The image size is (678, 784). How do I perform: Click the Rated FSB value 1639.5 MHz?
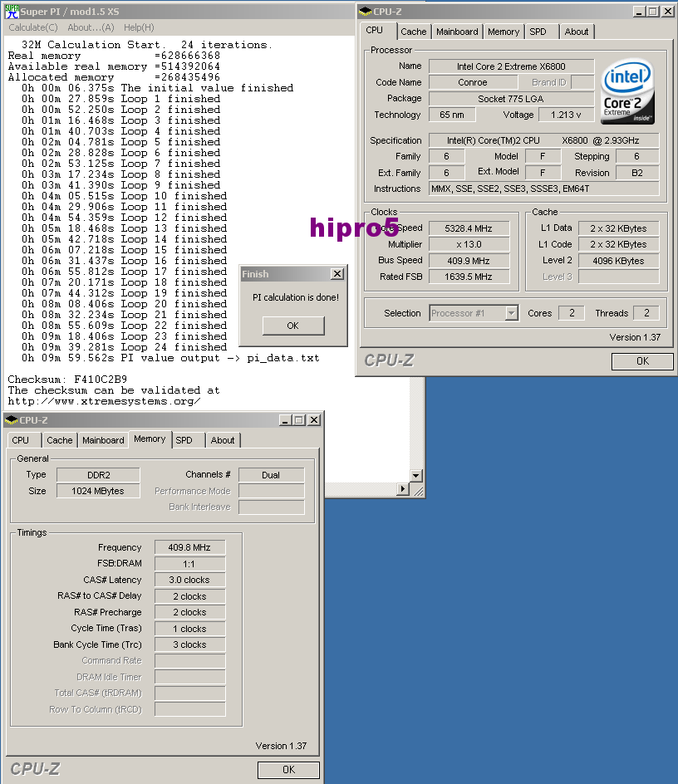pos(469,277)
